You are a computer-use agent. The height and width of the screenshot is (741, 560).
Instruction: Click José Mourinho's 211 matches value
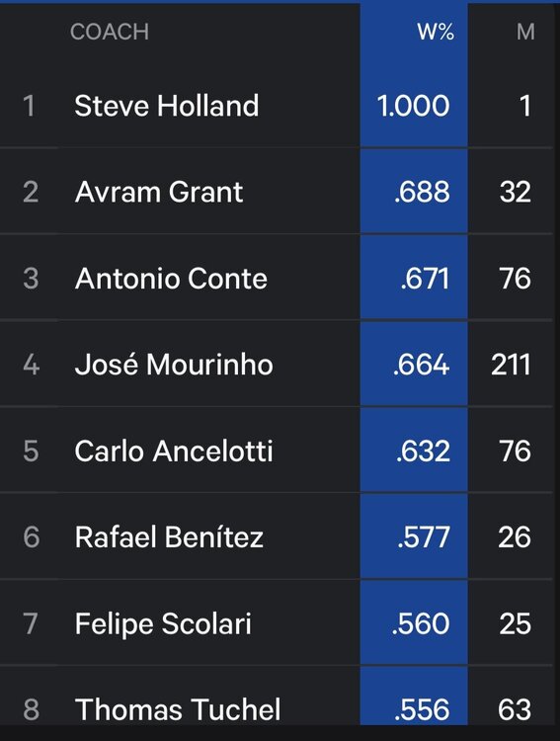pos(511,365)
